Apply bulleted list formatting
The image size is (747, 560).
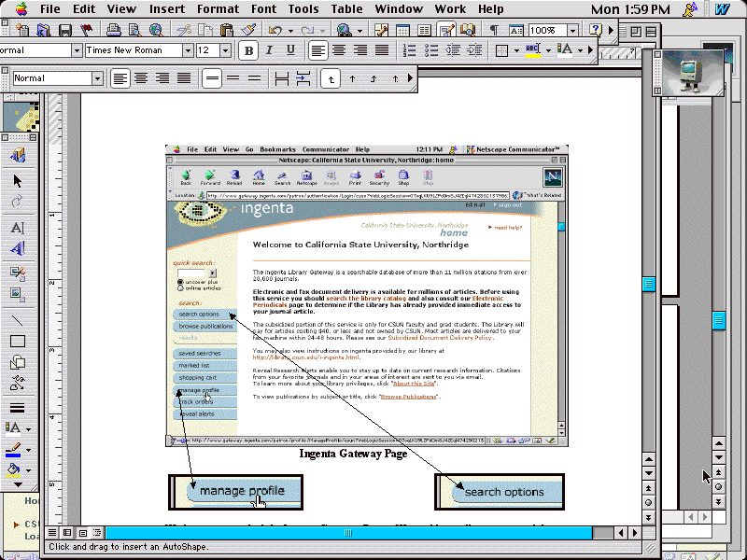430,50
